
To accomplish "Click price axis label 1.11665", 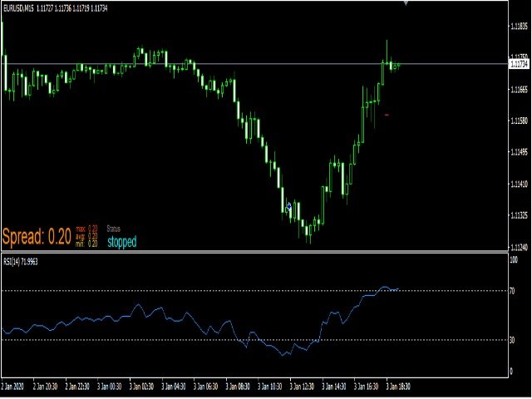I will pyautogui.click(x=519, y=90).
